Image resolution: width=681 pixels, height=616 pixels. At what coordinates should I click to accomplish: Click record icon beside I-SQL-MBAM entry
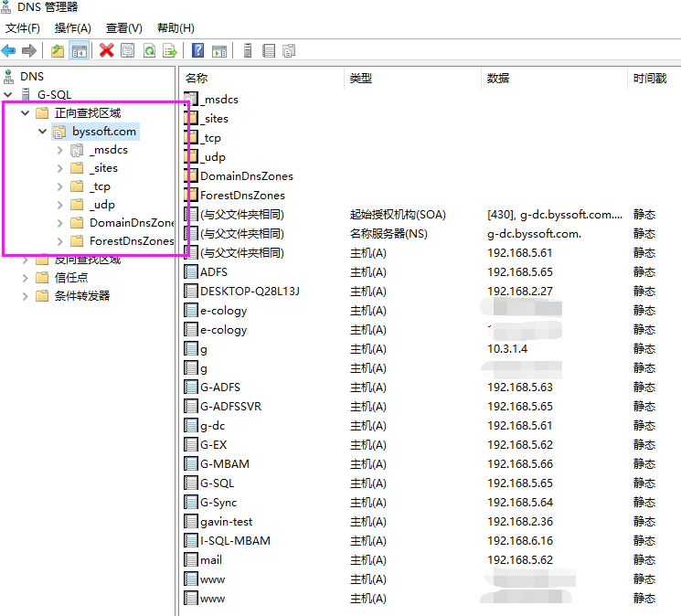coord(191,541)
